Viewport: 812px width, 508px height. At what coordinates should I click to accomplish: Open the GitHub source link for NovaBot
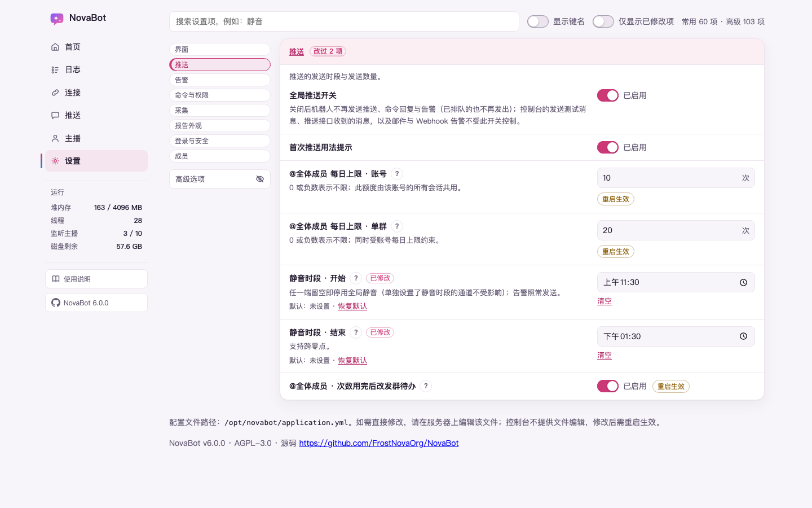point(379,443)
